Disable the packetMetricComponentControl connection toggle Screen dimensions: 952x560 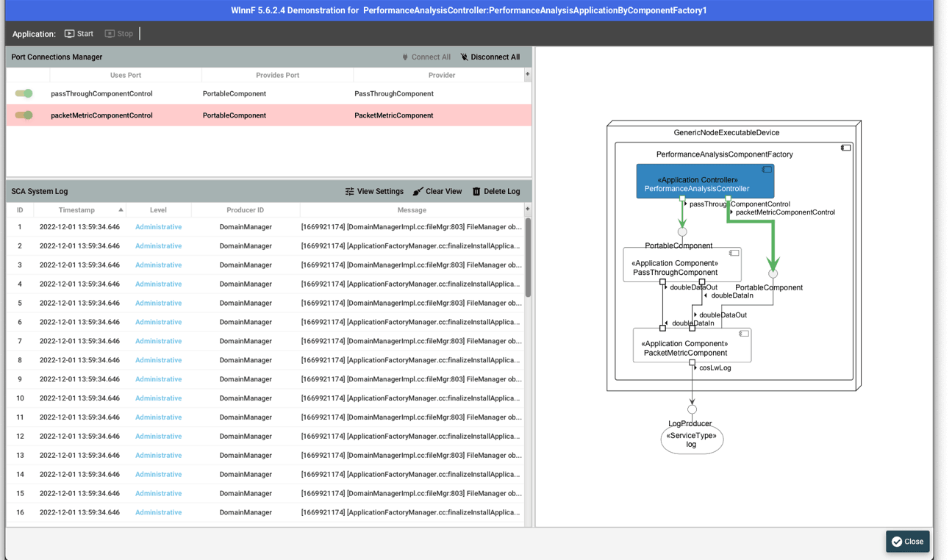click(24, 115)
